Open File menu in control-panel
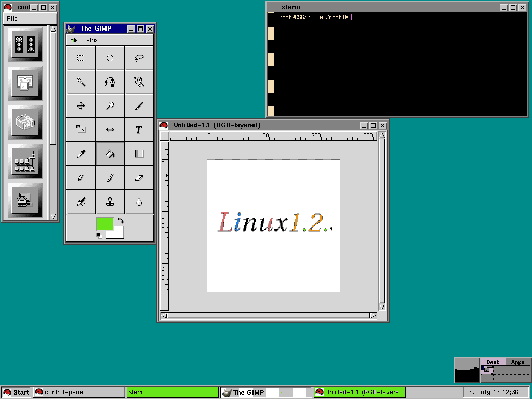 tap(12, 18)
